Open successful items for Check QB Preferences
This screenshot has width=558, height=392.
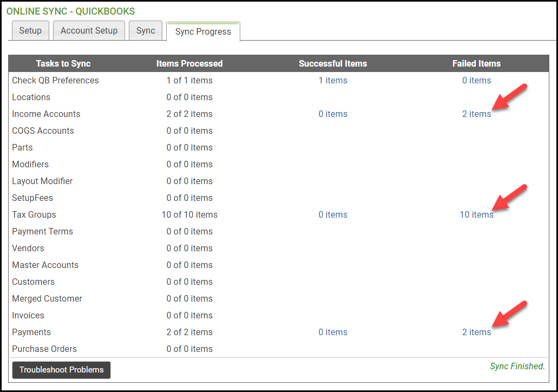click(x=333, y=81)
